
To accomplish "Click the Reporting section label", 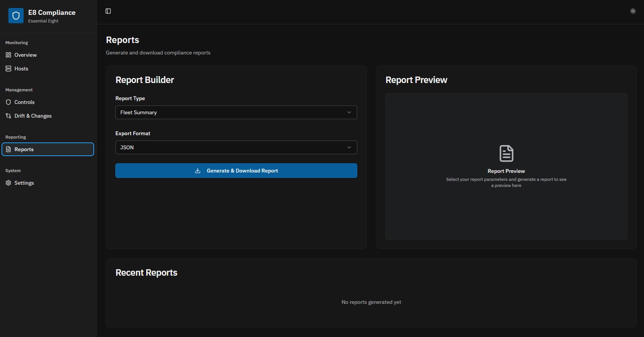I will click(16, 137).
